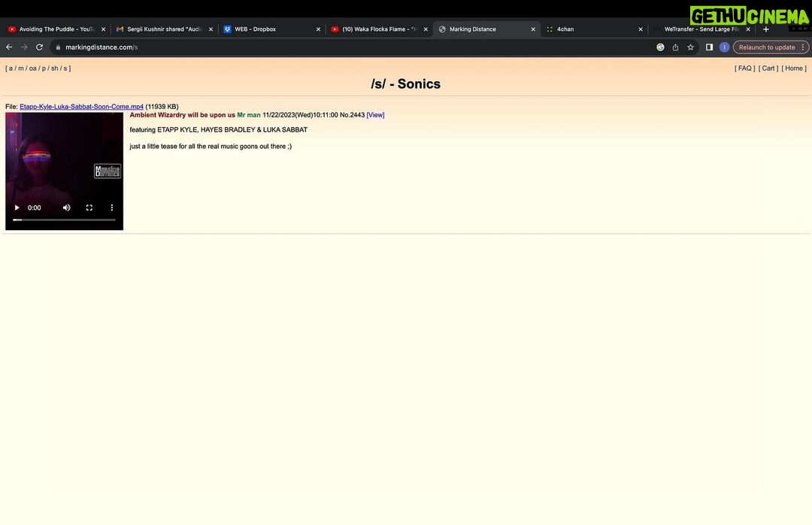Click the file size text '(11939 KB)'
The image size is (812, 525).
coord(162,107)
